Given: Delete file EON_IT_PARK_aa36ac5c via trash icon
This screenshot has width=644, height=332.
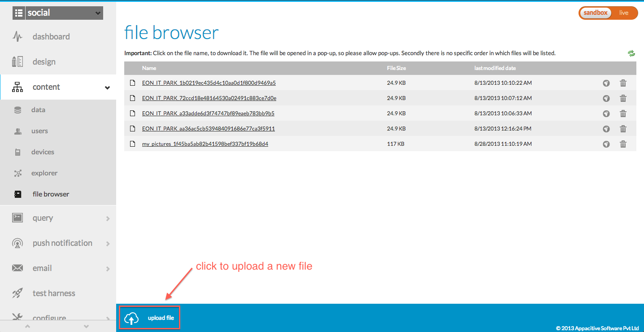Looking at the screenshot, I should click(x=623, y=129).
